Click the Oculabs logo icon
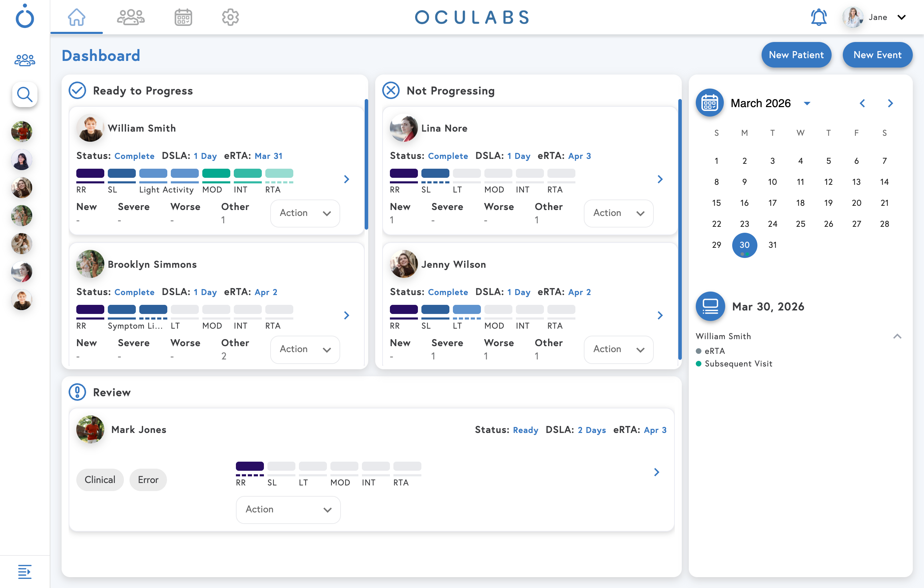924x588 pixels. [25, 16]
